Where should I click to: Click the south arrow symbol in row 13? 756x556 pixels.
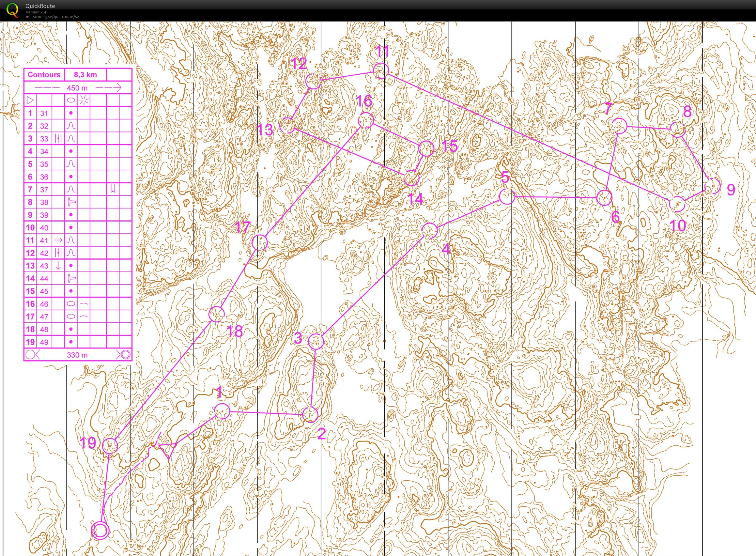tap(58, 266)
